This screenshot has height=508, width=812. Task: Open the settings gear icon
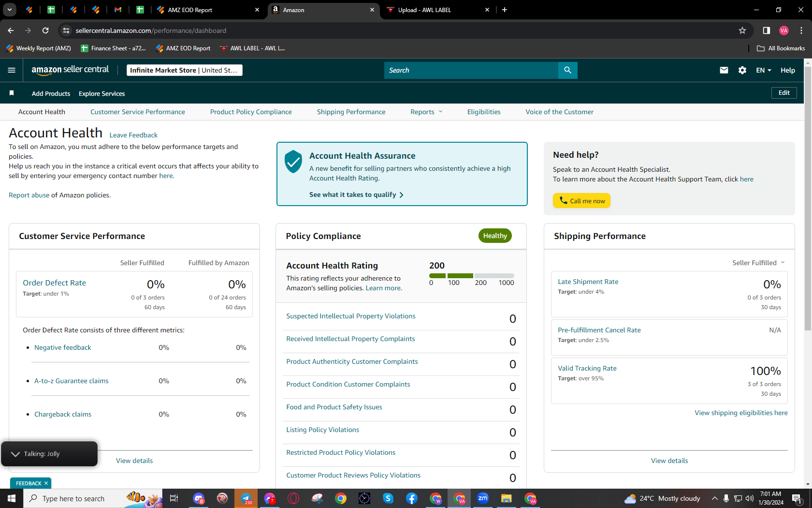(742, 70)
